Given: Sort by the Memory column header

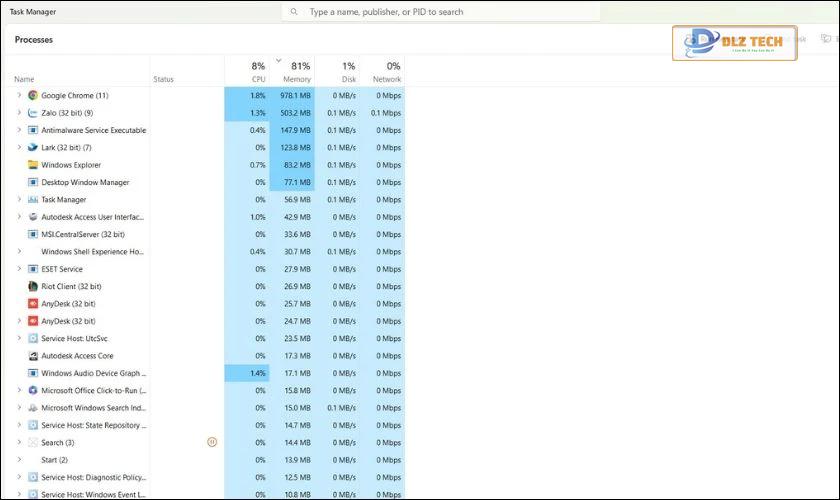Looking at the screenshot, I should pos(292,71).
